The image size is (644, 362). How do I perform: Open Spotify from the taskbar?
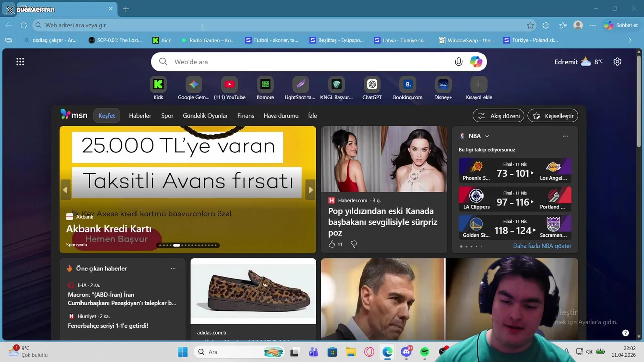click(x=424, y=352)
